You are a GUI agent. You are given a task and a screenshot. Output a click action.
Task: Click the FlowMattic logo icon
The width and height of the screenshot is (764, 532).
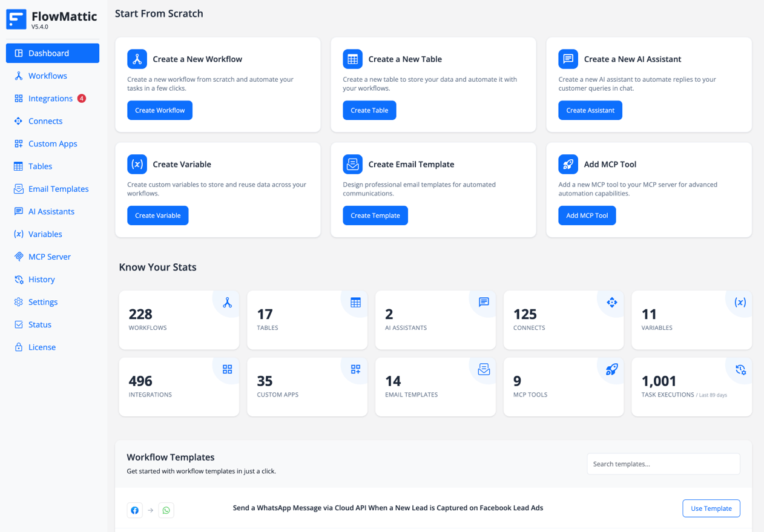pos(16,19)
